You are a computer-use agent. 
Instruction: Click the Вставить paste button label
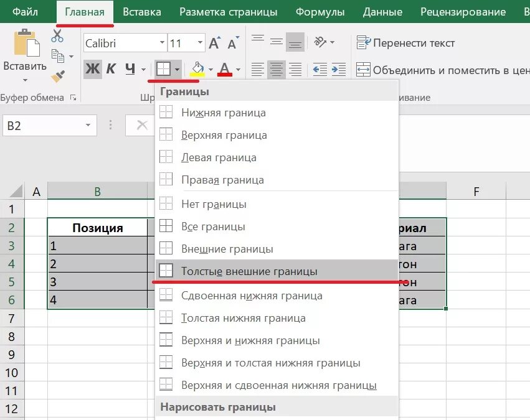coord(25,66)
